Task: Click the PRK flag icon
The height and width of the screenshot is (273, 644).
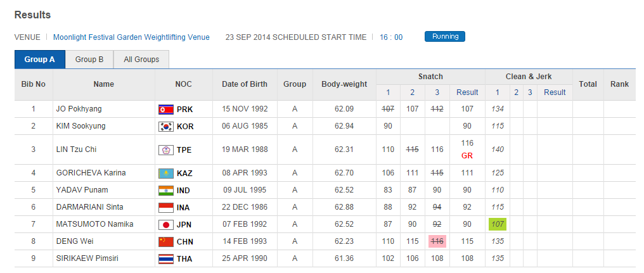Action: 165,110
